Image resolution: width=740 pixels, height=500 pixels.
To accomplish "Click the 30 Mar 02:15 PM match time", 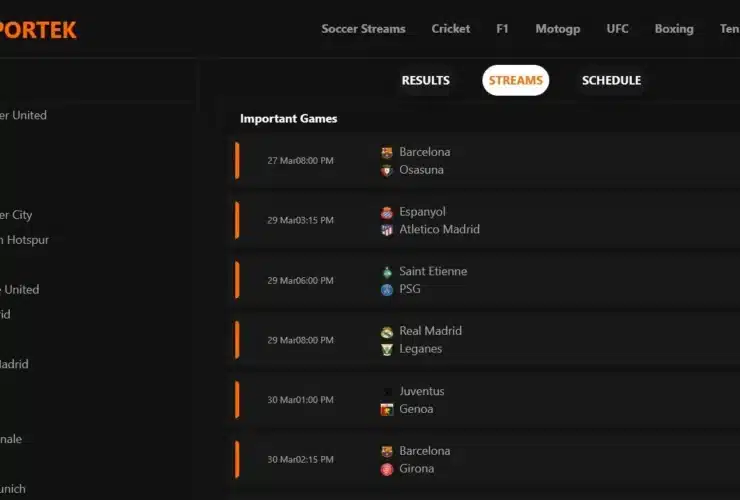I will [300, 459].
